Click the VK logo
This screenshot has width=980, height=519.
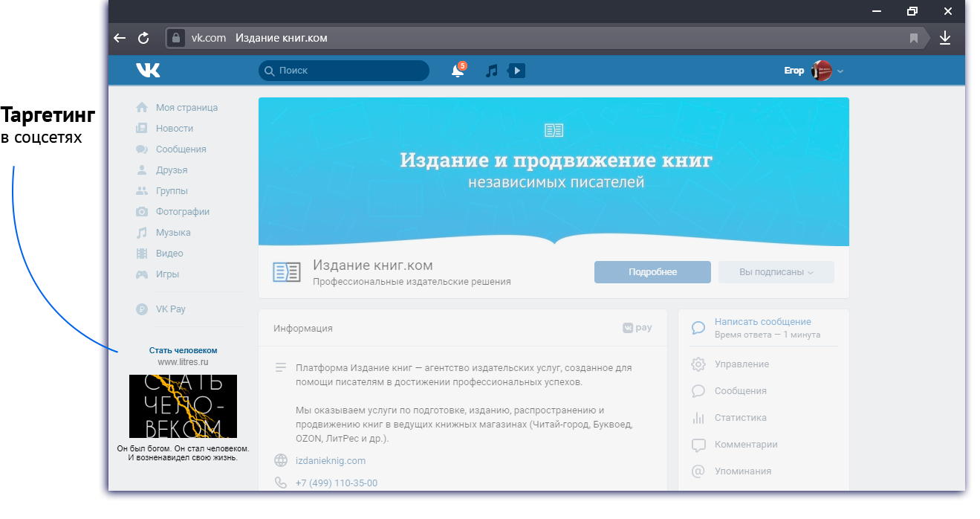148,71
